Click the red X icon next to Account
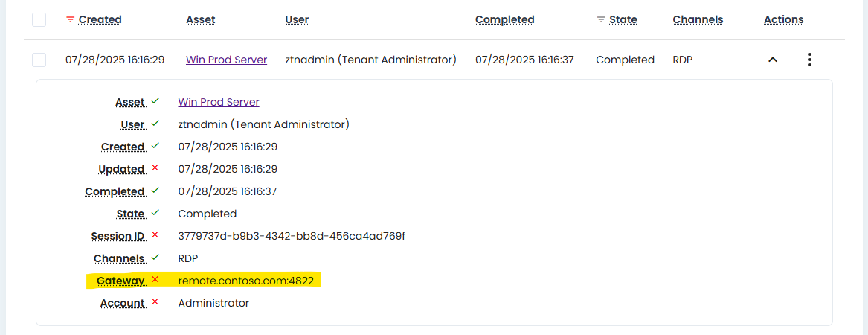868x335 pixels. (x=155, y=302)
